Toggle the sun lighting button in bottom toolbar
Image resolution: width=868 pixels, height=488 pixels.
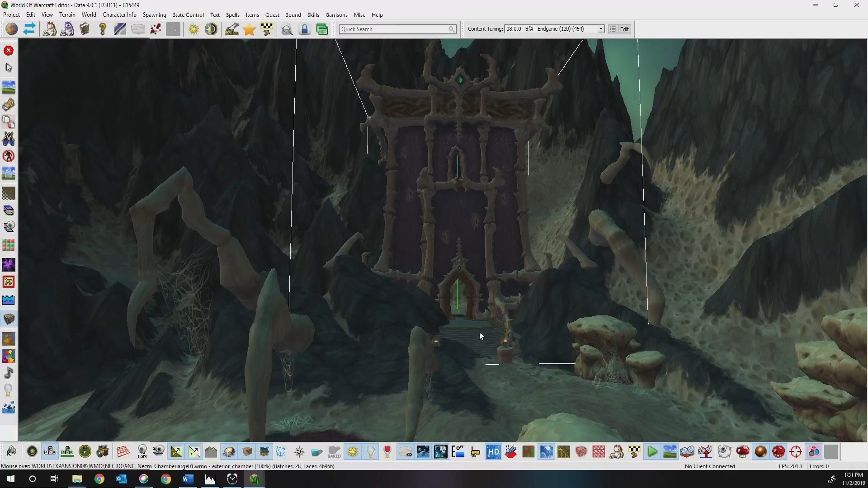click(353, 452)
